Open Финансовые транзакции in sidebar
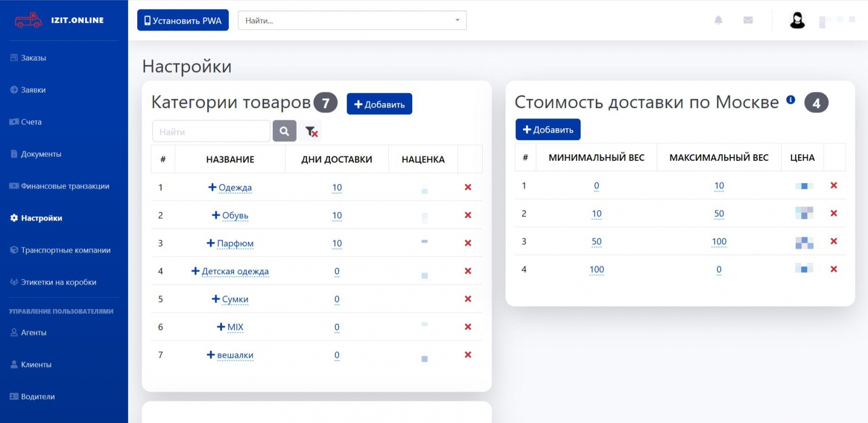 [x=60, y=186]
